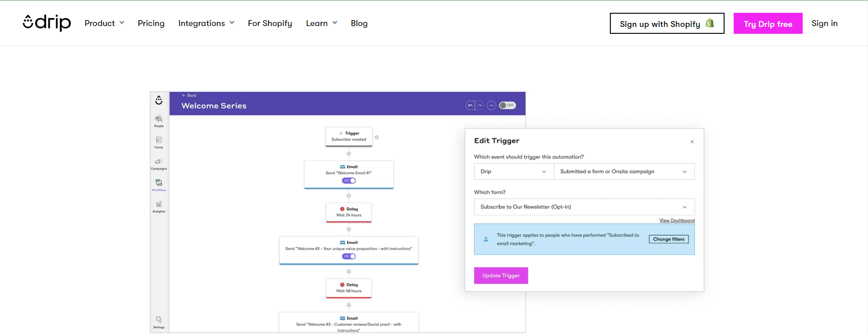Open the Which form dropdown
Screen dimensions: 868x334
click(x=584, y=207)
